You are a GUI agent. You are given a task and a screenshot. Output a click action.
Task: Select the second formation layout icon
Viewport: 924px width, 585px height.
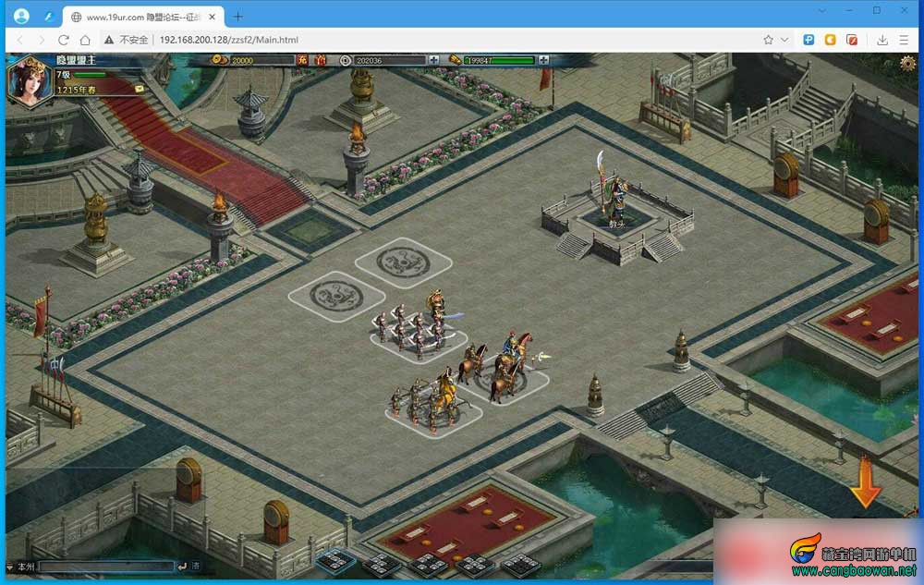point(382,564)
